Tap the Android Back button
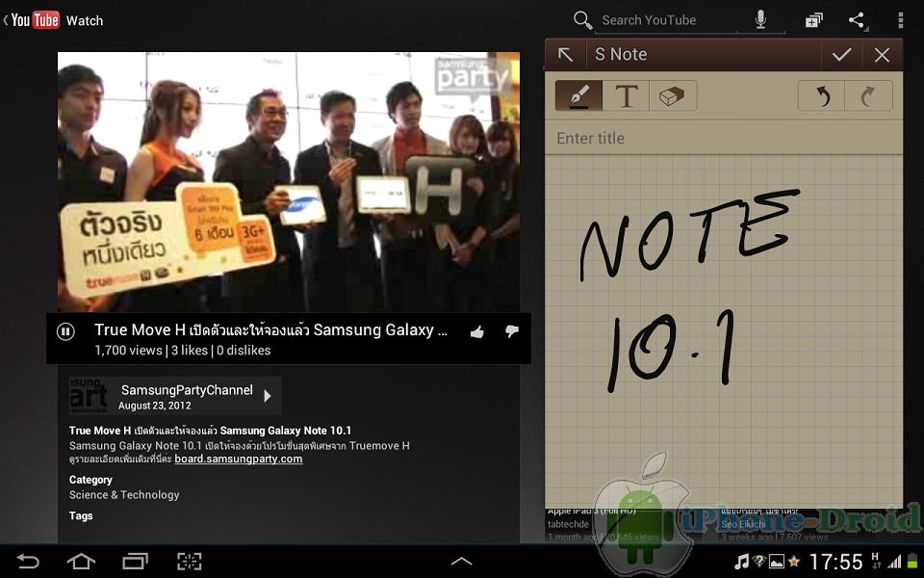The height and width of the screenshot is (578, 924). [x=27, y=561]
